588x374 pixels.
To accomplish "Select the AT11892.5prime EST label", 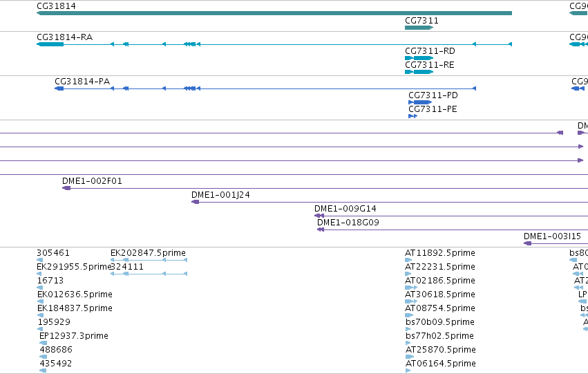I will tap(440, 253).
